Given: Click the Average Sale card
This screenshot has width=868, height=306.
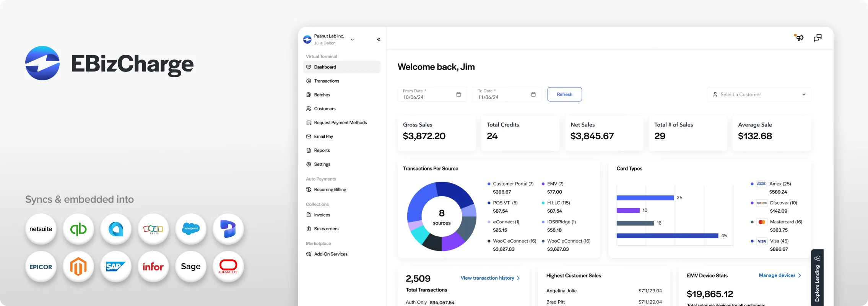Looking at the screenshot, I should point(772,133).
